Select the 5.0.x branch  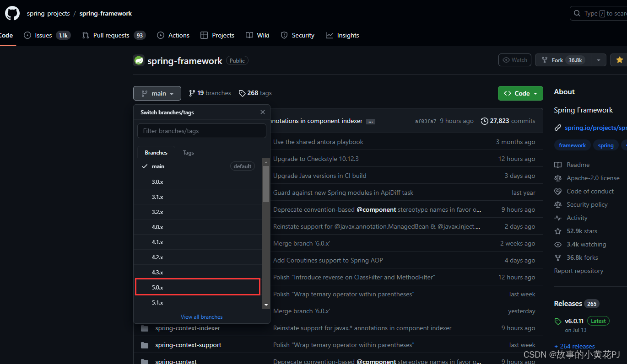pyautogui.click(x=198, y=287)
